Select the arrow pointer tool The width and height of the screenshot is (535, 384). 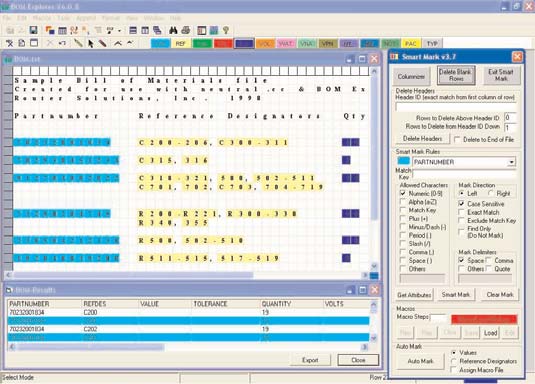tap(90, 43)
